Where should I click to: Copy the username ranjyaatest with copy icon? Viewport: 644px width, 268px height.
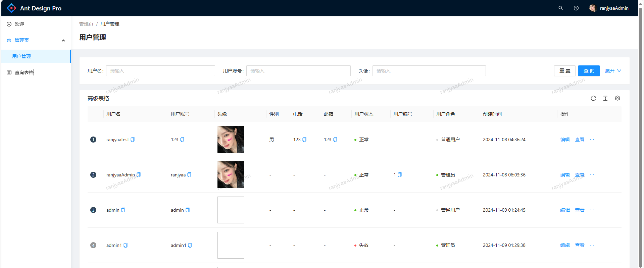(133, 140)
